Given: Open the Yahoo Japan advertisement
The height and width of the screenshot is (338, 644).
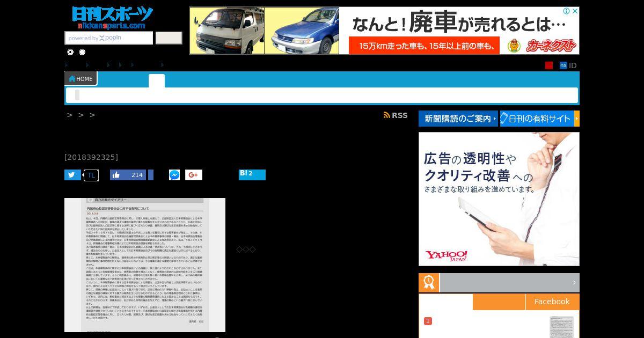Looking at the screenshot, I should point(499,199).
